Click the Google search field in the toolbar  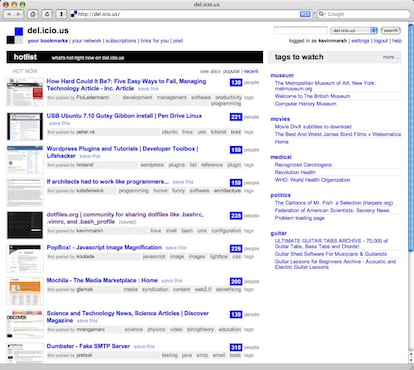click(x=364, y=14)
